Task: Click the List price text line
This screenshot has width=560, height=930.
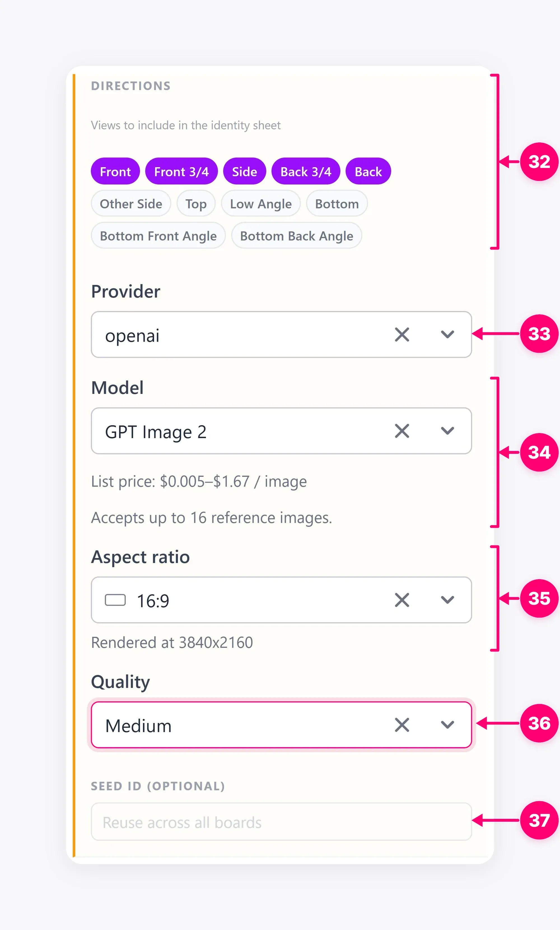Action: pos(199,482)
